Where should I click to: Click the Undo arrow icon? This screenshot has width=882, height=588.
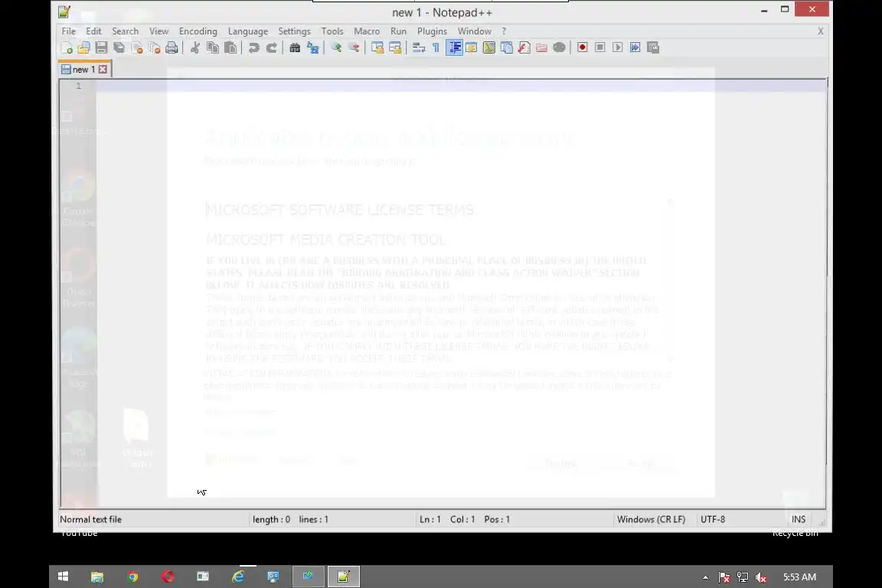point(253,47)
